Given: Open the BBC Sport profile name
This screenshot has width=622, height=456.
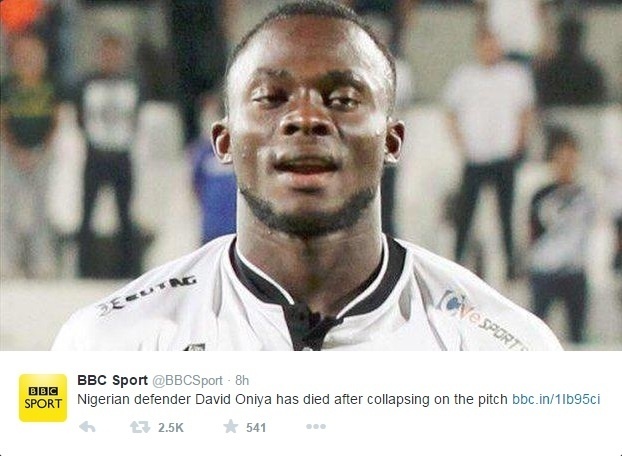Looking at the screenshot, I should tap(112, 380).
